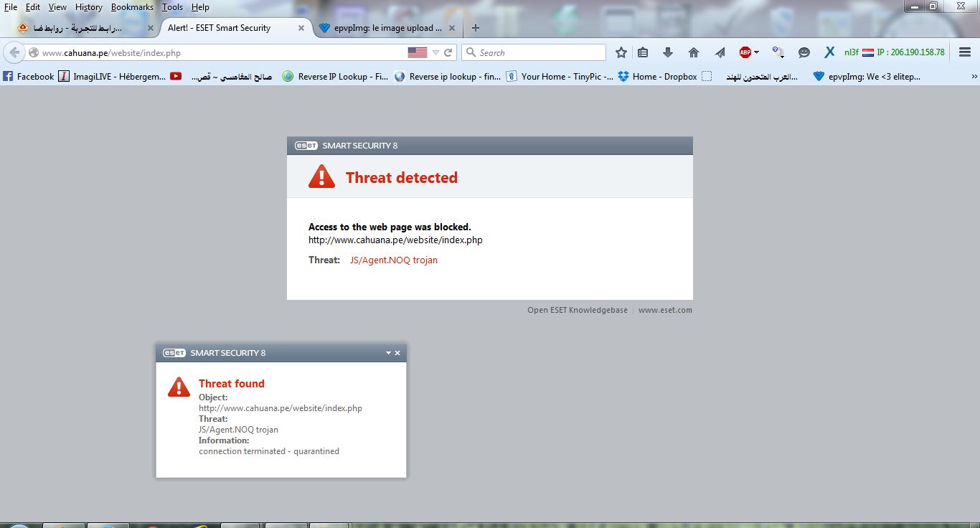This screenshot has width=980, height=528.
Task: Go back with the browser Back arrow
Action: (x=14, y=52)
